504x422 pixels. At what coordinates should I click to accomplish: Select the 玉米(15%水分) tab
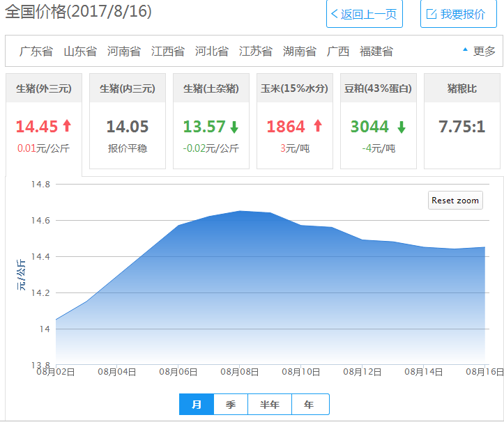295,88
